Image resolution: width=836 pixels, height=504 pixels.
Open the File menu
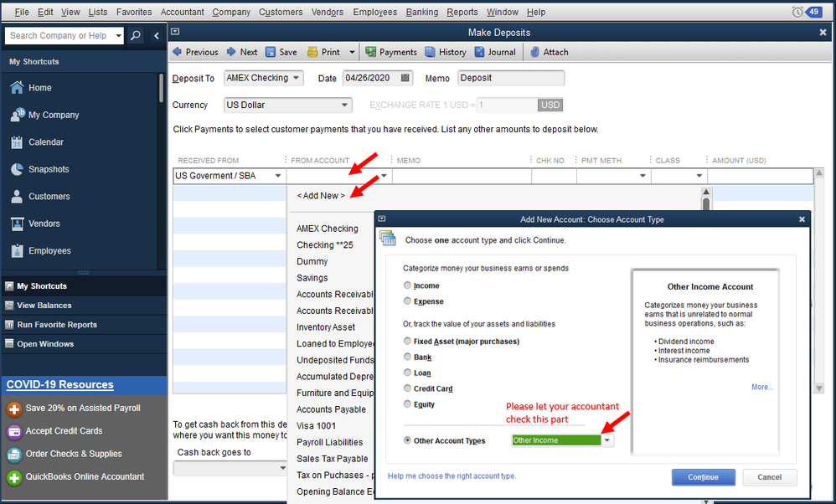pyautogui.click(x=22, y=12)
